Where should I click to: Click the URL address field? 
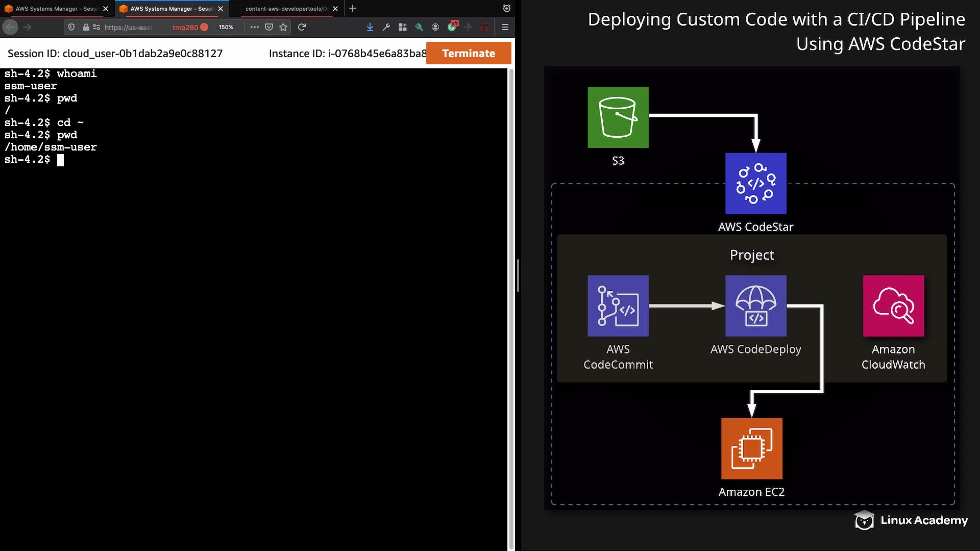pyautogui.click(x=129, y=27)
